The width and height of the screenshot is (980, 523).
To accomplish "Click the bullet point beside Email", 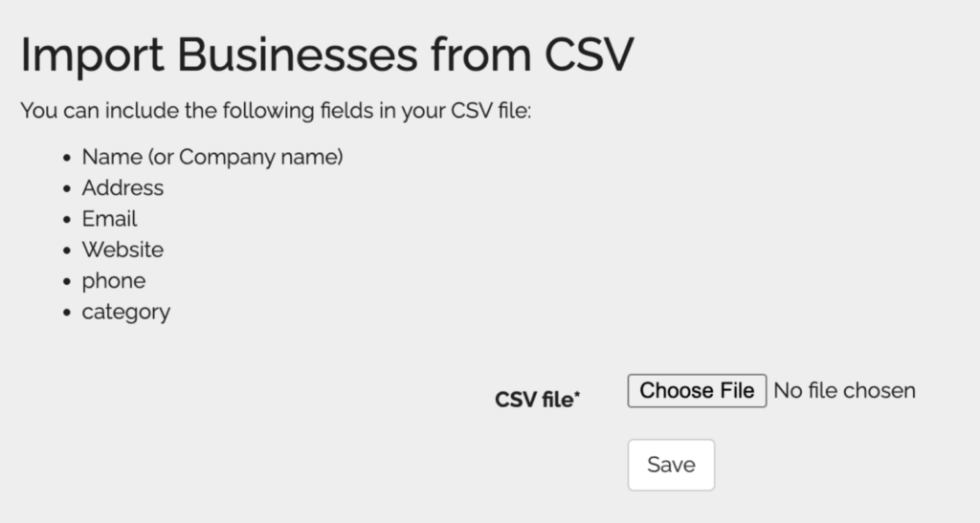I will tap(67, 220).
